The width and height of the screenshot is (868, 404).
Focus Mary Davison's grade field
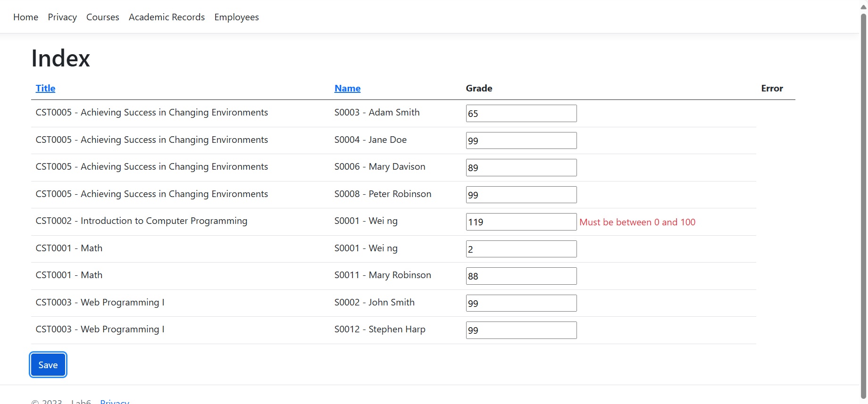click(x=521, y=168)
